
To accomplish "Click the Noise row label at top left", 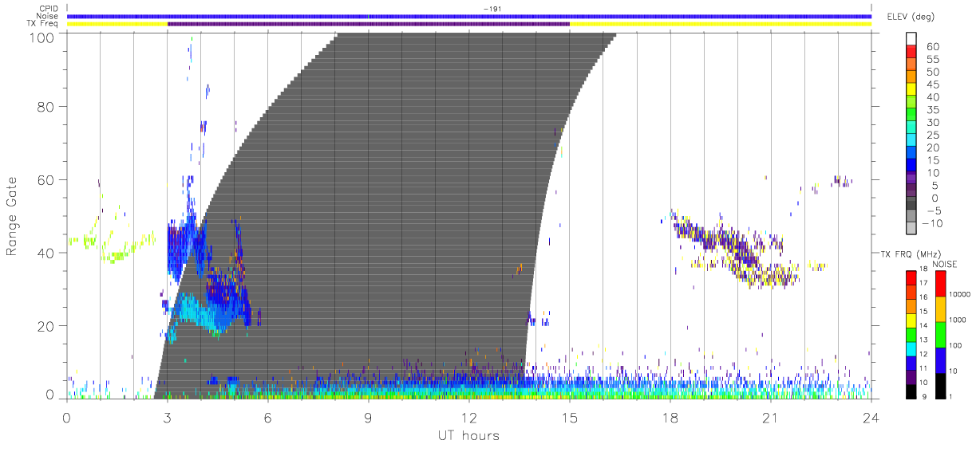I will 49,16.
